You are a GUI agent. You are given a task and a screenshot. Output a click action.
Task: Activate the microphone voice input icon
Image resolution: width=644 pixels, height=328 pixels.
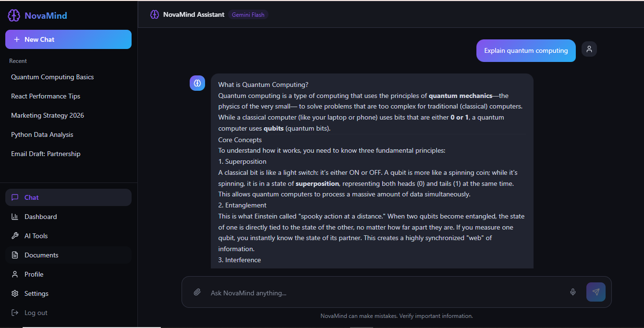(x=572, y=292)
